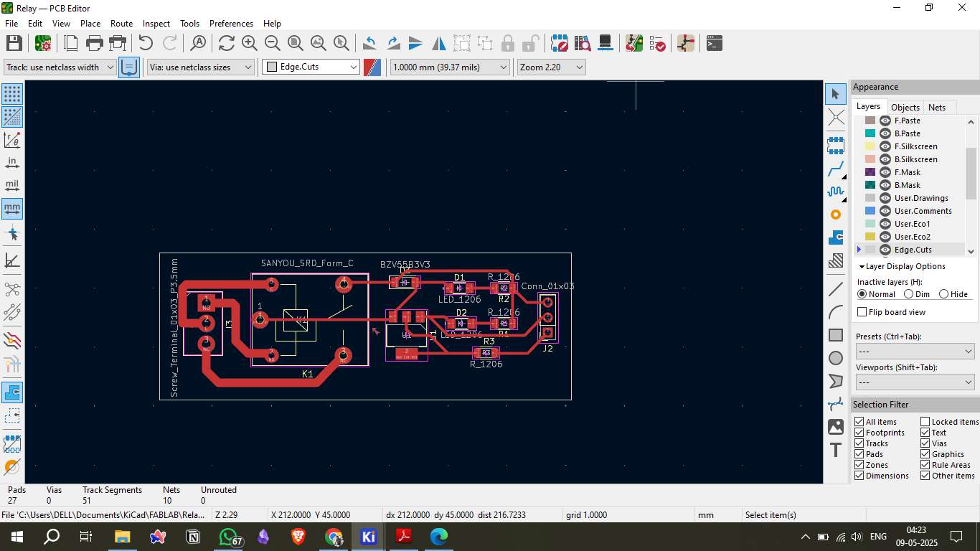This screenshot has height=551, width=980.
Task: Open the Inspect menu
Action: coord(156,24)
